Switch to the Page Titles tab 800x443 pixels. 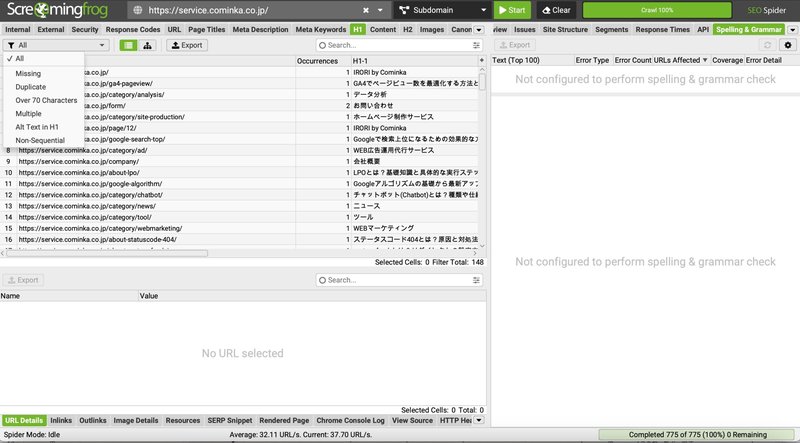(x=206, y=30)
